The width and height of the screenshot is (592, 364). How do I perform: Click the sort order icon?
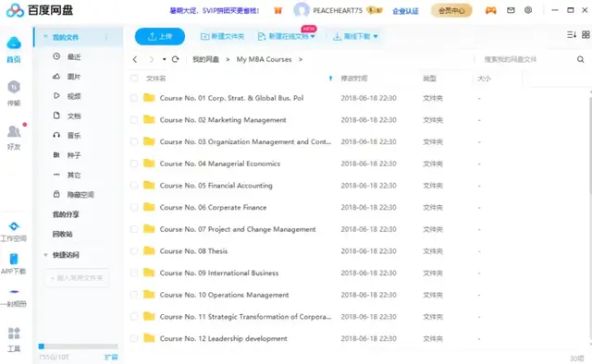[x=572, y=35]
